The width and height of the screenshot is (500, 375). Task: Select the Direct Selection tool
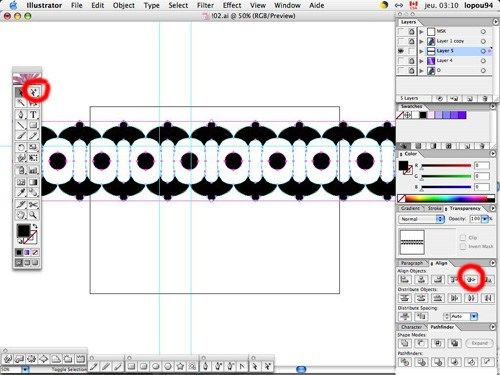pyautogui.click(x=33, y=92)
